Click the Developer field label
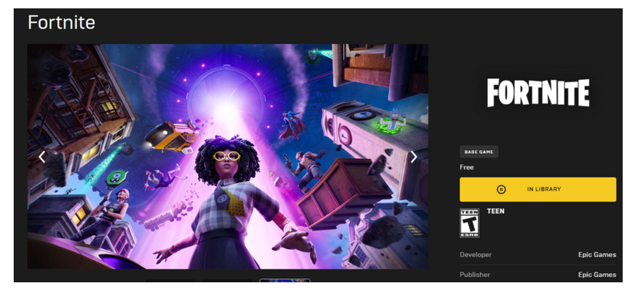This screenshot has height=296, width=644. point(475,255)
